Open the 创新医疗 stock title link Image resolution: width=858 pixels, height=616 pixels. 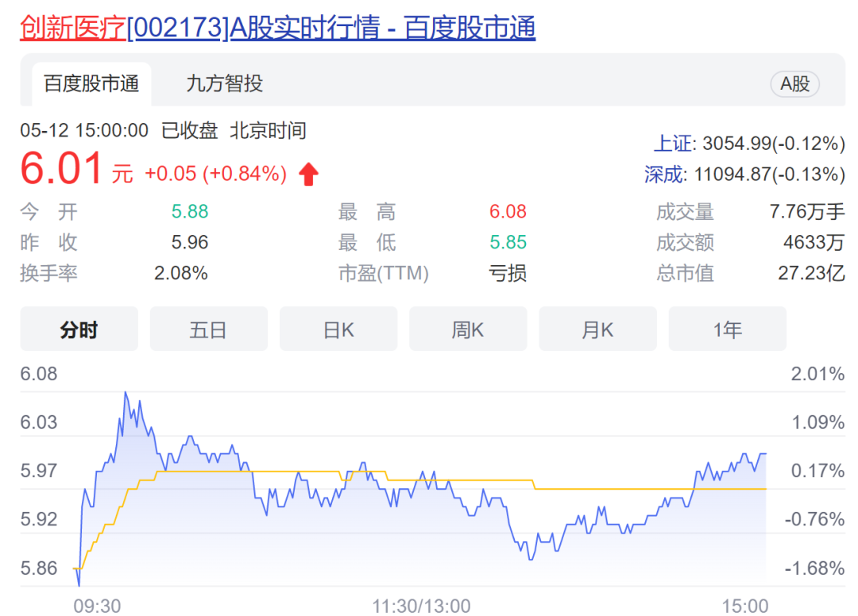[x=277, y=28]
